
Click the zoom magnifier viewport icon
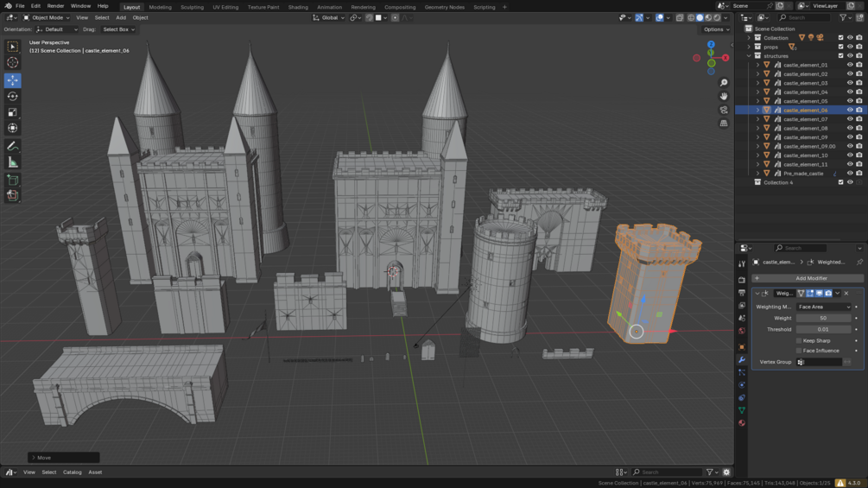tap(724, 82)
